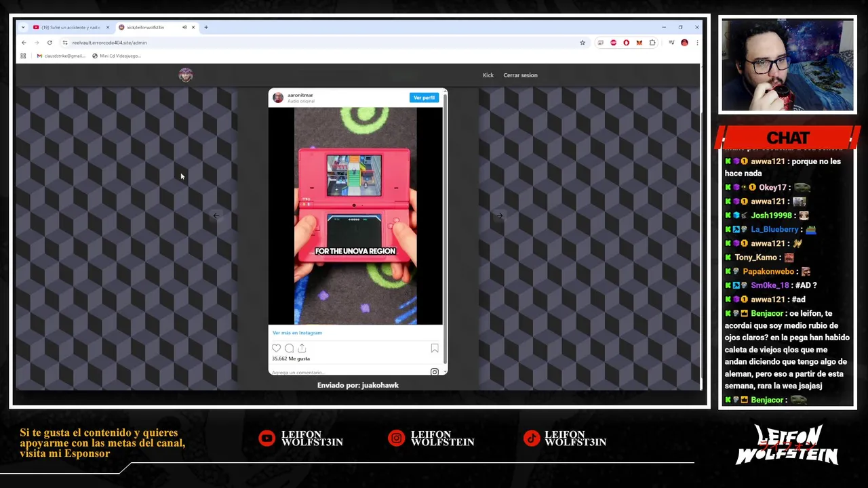Screen dimensions: 868x488
Task: Click the comment bubble icon
Action: click(x=289, y=348)
